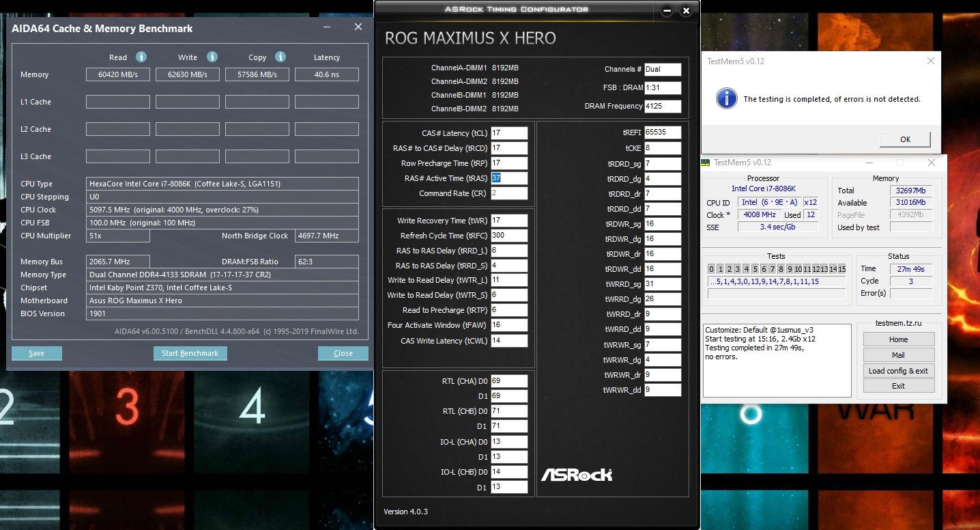Screen dimensions: 980x530
Task: Select the Memory Copy 57586 MB/s field
Action: (257, 74)
